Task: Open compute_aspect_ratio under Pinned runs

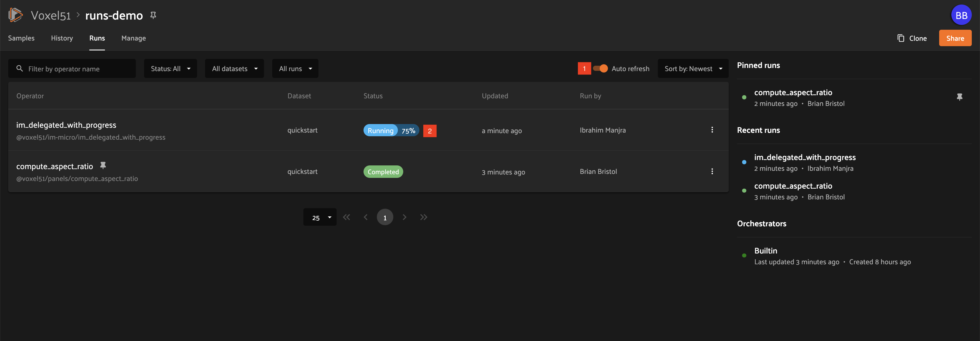Action: 793,92
